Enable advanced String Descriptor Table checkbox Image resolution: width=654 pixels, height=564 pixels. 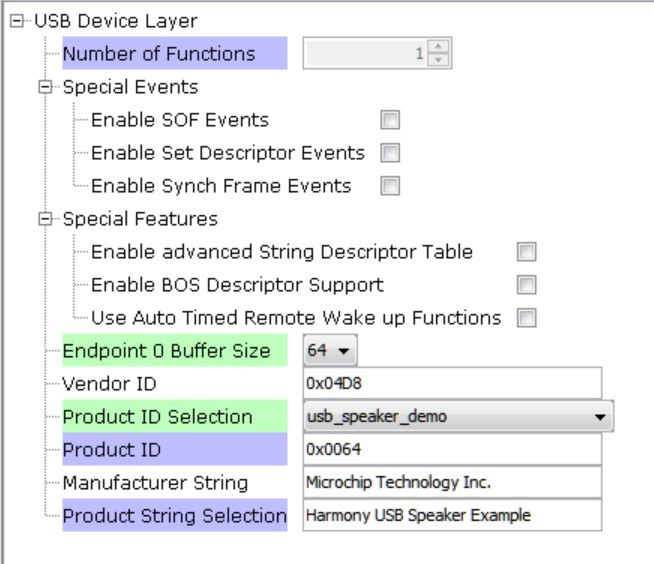tap(526, 252)
